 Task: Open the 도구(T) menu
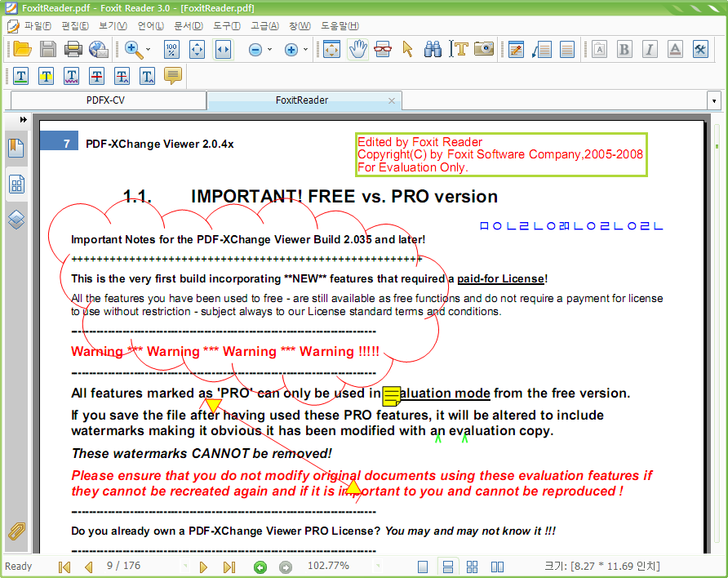coord(227,26)
